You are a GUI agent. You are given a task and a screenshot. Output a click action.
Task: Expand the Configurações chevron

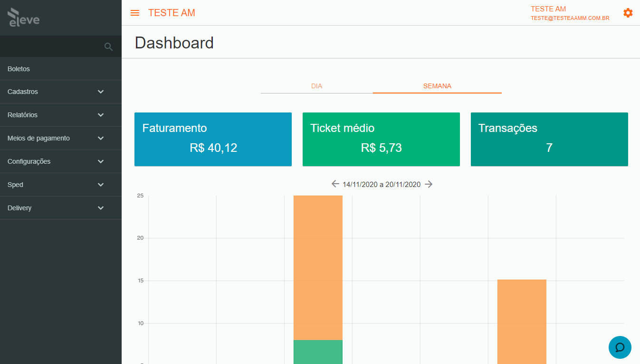click(101, 161)
